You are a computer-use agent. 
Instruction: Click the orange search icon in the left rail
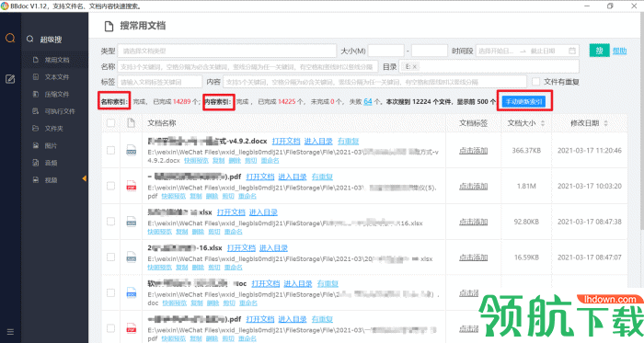tap(10, 38)
